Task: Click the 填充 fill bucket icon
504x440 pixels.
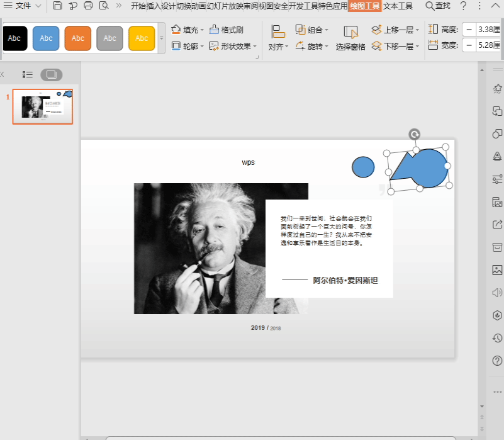Action: [176, 30]
